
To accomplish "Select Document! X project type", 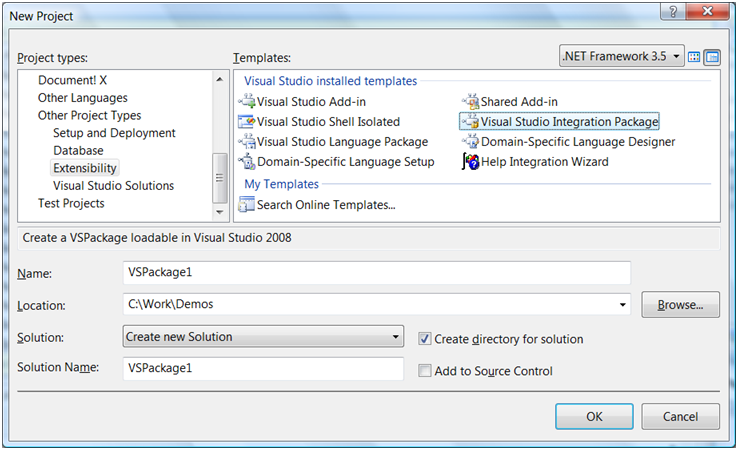I will pos(72,80).
